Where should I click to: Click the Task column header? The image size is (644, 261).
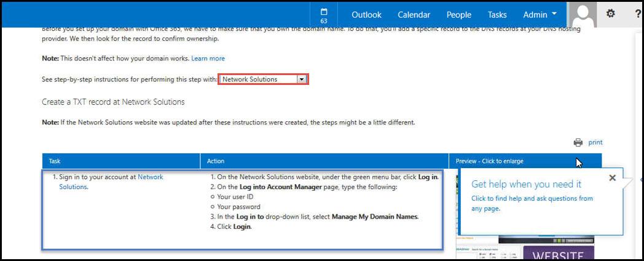pyautogui.click(x=121, y=161)
